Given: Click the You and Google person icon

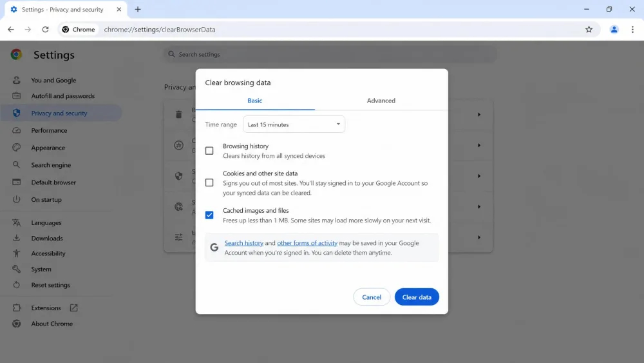Looking at the screenshot, I should pos(17,80).
